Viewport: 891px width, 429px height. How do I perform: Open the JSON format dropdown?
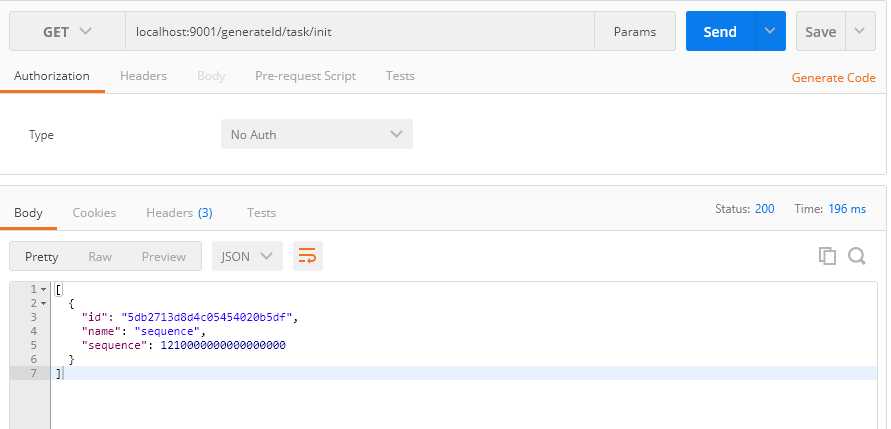[x=247, y=256]
